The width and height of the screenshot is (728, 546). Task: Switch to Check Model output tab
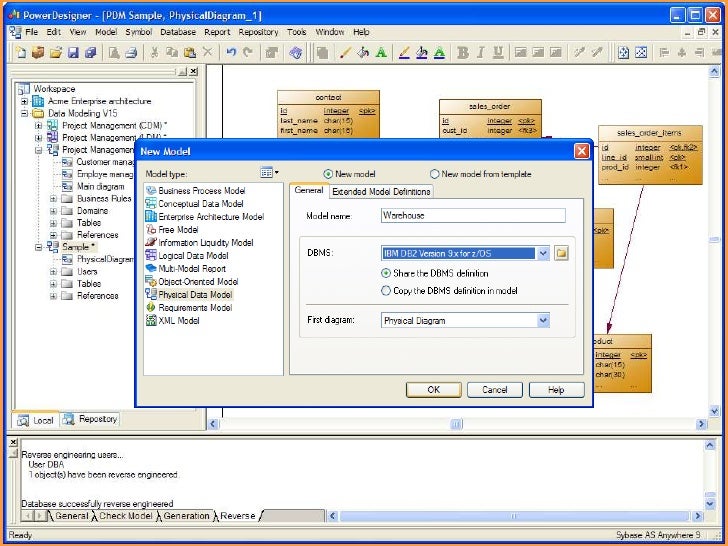point(125,516)
